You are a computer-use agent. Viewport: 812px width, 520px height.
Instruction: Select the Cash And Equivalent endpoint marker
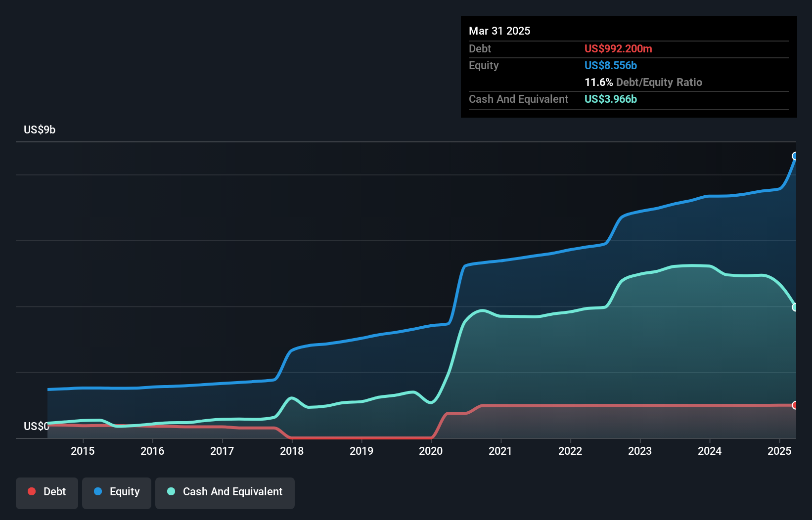(795, 307)
